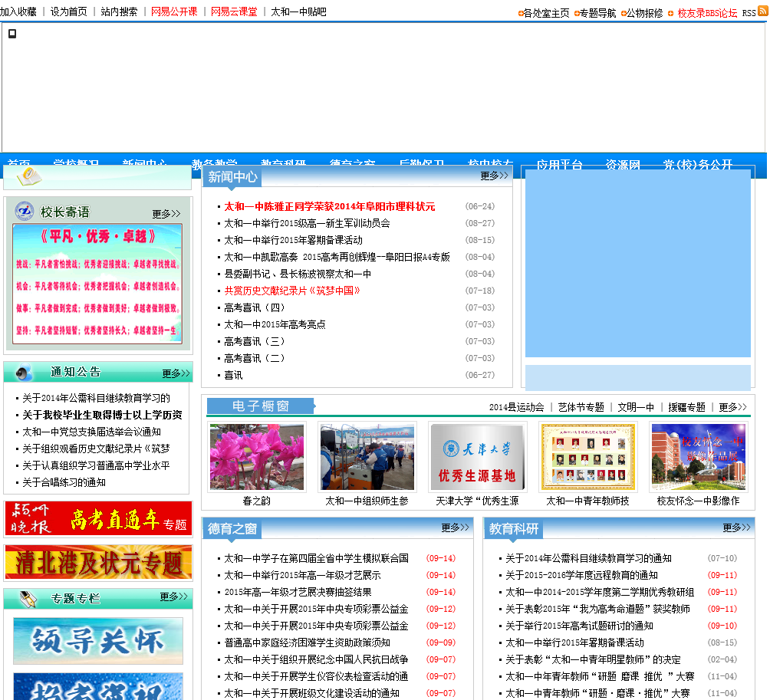Expand 更多>> in 电子橱窗 section
The height and width of the screenshot is (700, 770).
click(x=732, y=407)
